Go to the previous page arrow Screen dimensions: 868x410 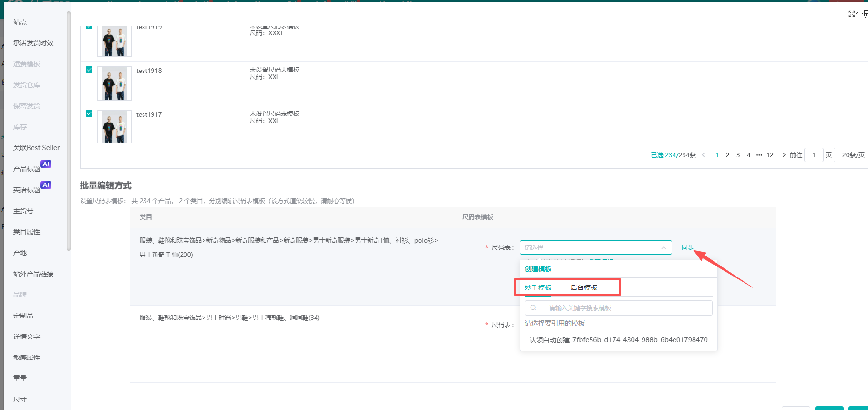703,155
